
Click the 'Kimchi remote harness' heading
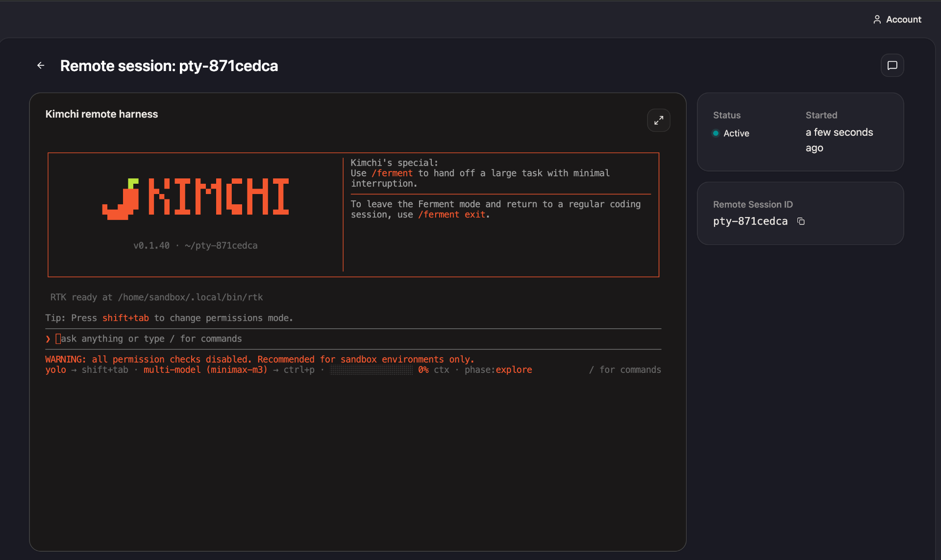point(101,114)
